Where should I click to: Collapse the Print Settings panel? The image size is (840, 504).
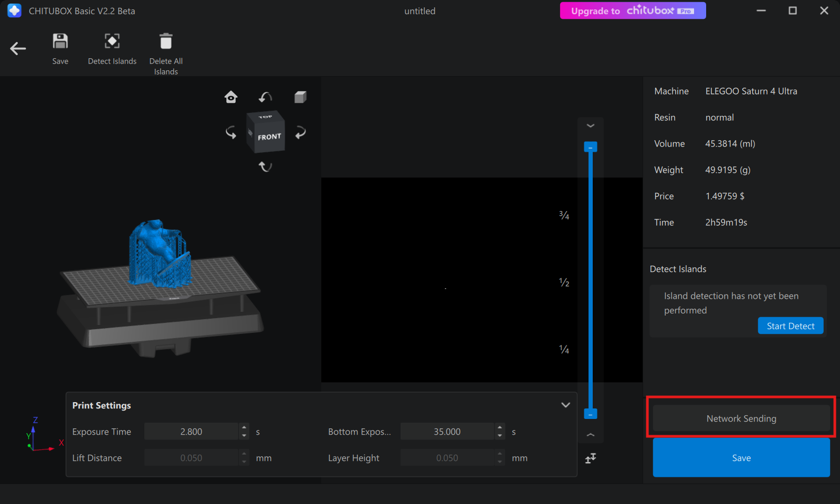565,405
